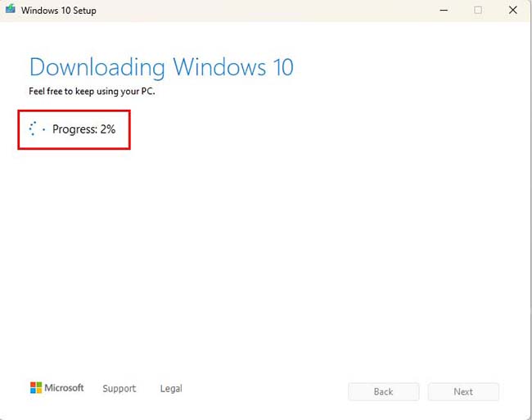Click the "Windows 10 Setup" window title text
The width and height of the screenshot is (532, 420).
click(x=59, y=11)
